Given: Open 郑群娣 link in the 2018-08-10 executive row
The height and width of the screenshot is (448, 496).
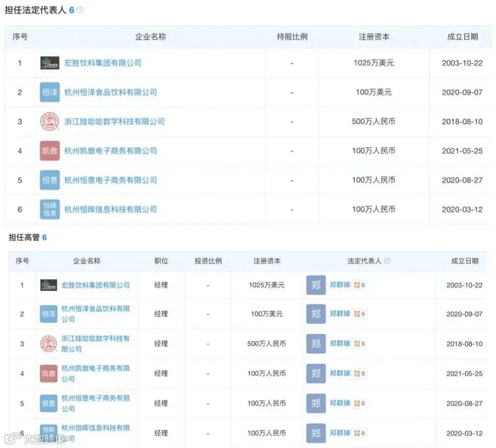Looking at the screenshot, I should tap(340, 343).
